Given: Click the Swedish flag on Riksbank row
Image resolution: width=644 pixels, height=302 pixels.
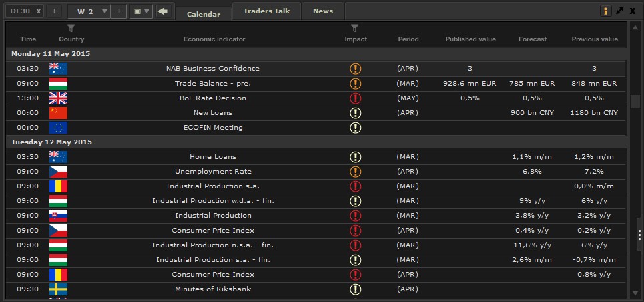Looking at the screenshot, I should 58,289.
